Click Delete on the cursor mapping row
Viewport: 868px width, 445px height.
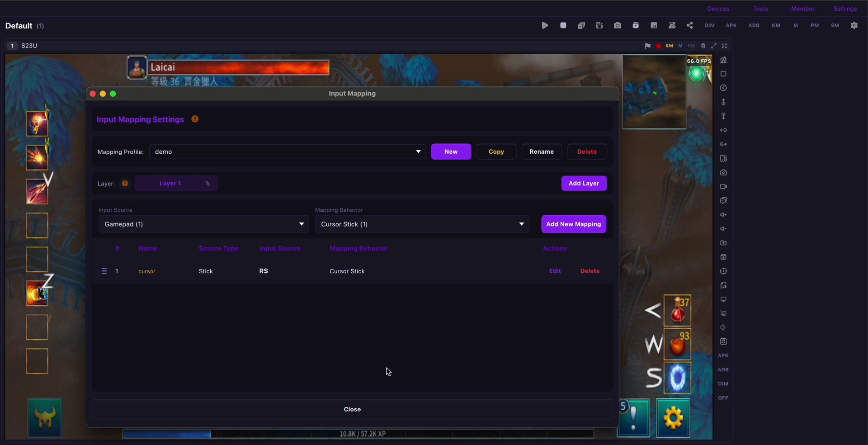coord(590,271)
